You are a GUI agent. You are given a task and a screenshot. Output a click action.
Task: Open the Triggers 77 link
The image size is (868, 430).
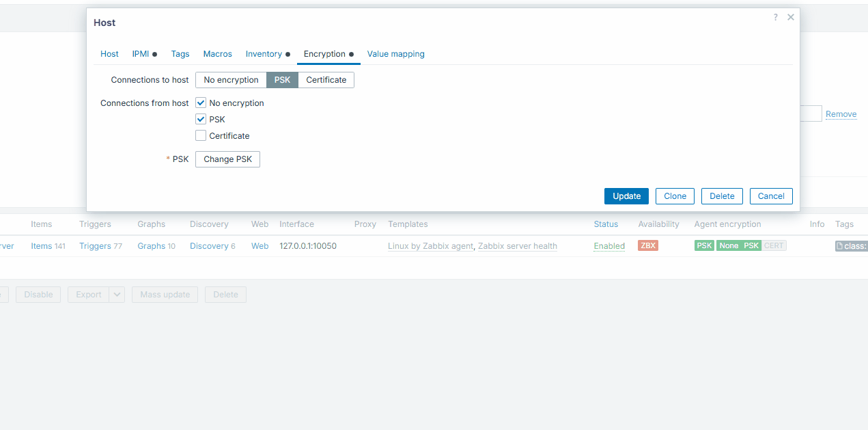(100, 246)
